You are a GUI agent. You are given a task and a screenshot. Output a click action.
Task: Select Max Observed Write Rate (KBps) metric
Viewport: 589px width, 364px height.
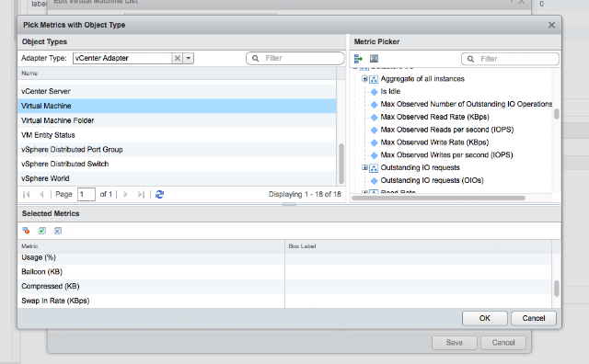pos(434,142)
